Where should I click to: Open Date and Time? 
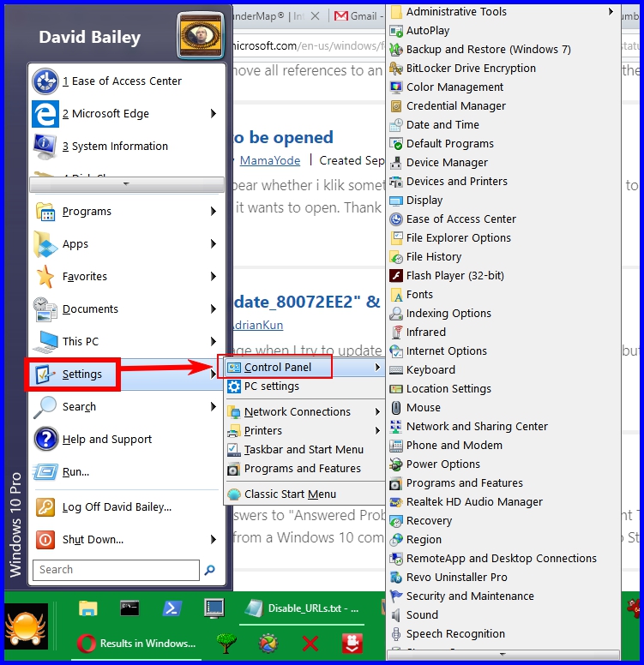pyautogui.click(x=503, y=125)
